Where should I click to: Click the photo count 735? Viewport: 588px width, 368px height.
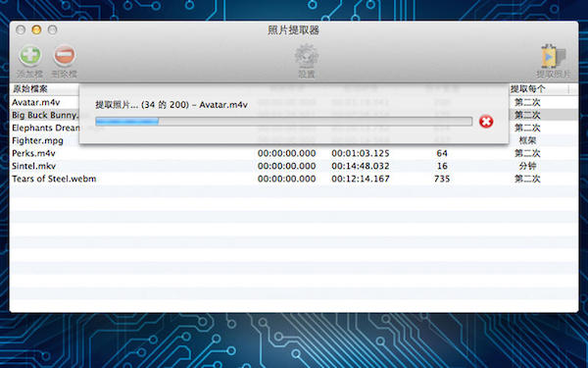click(442, 179)
